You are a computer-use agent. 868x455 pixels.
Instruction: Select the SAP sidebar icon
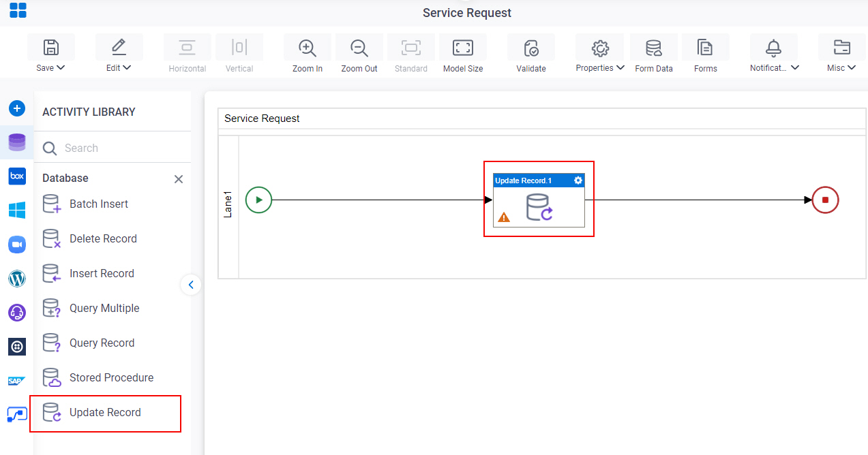pos(17,381)
